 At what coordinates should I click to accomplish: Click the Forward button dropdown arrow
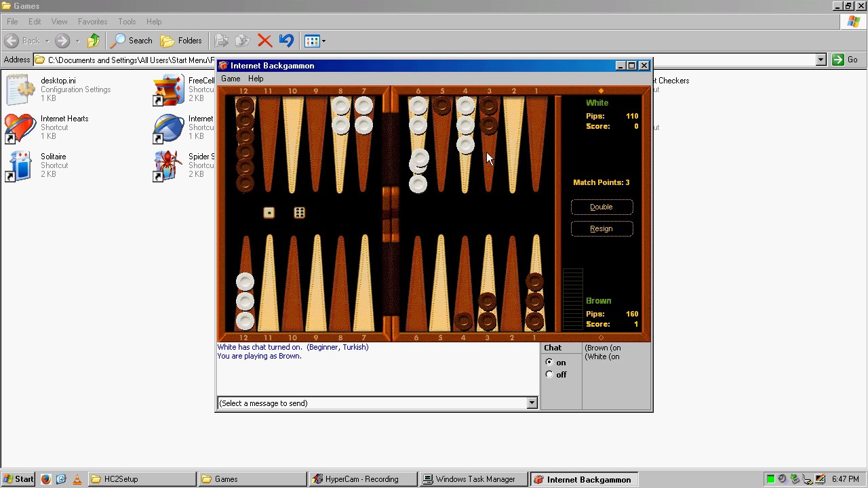(77, 41)
